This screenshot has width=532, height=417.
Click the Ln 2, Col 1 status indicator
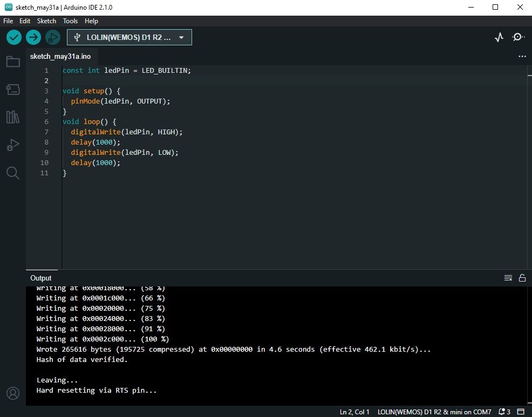[x=354, y=412]
